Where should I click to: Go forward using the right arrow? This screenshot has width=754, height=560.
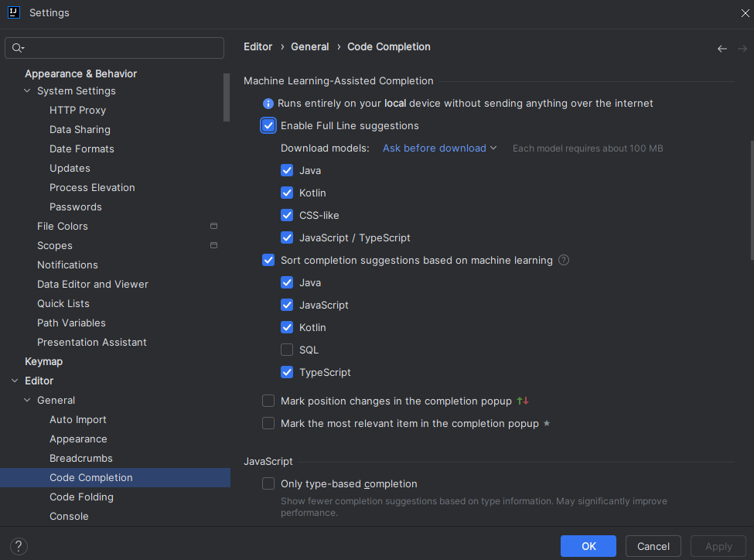click(742, 49)
